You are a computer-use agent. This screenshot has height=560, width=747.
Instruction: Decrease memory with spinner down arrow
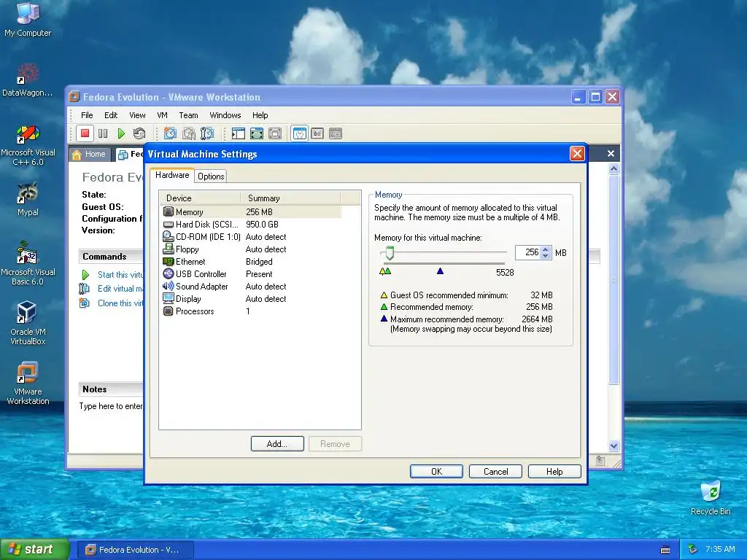tap(546, 256)
